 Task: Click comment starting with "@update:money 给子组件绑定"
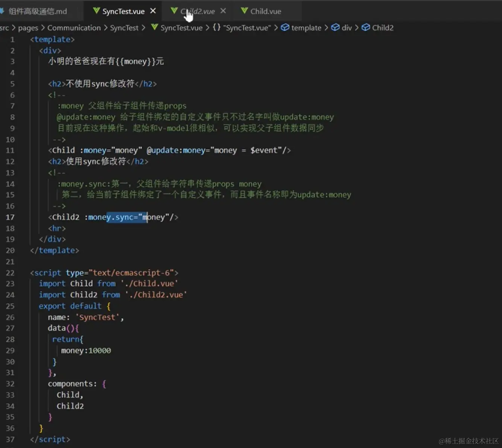[195, 117]
